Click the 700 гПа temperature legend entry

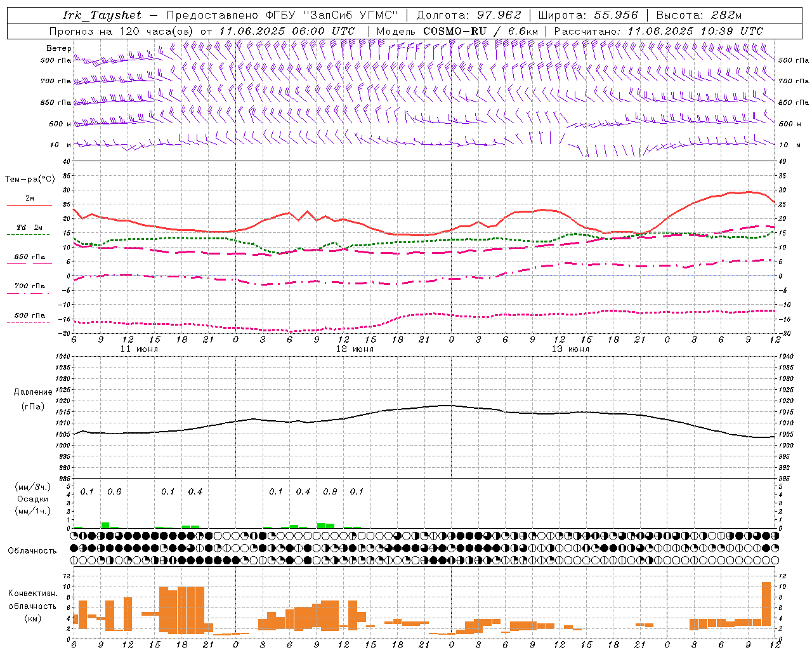pos(30,286)
